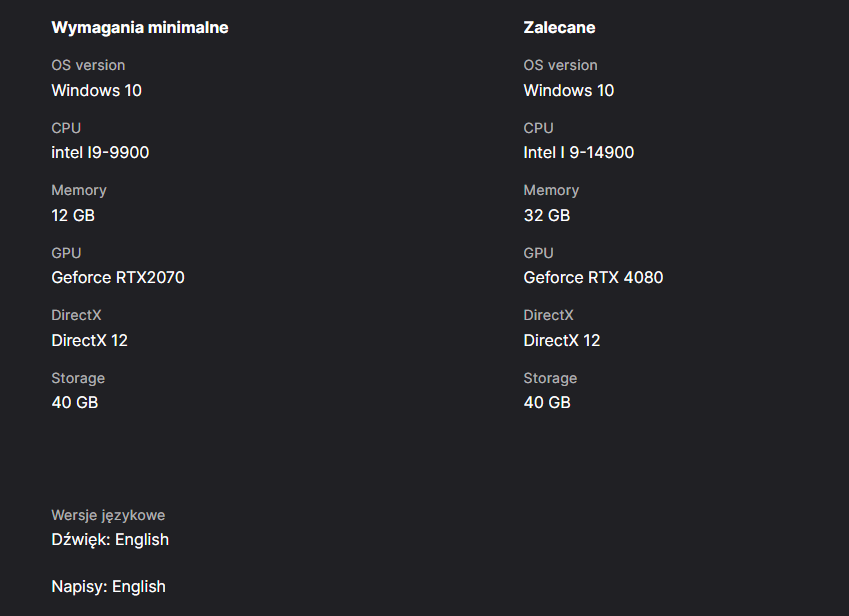
Task: Click the 12 GB memory value
Action: point(73,215)
